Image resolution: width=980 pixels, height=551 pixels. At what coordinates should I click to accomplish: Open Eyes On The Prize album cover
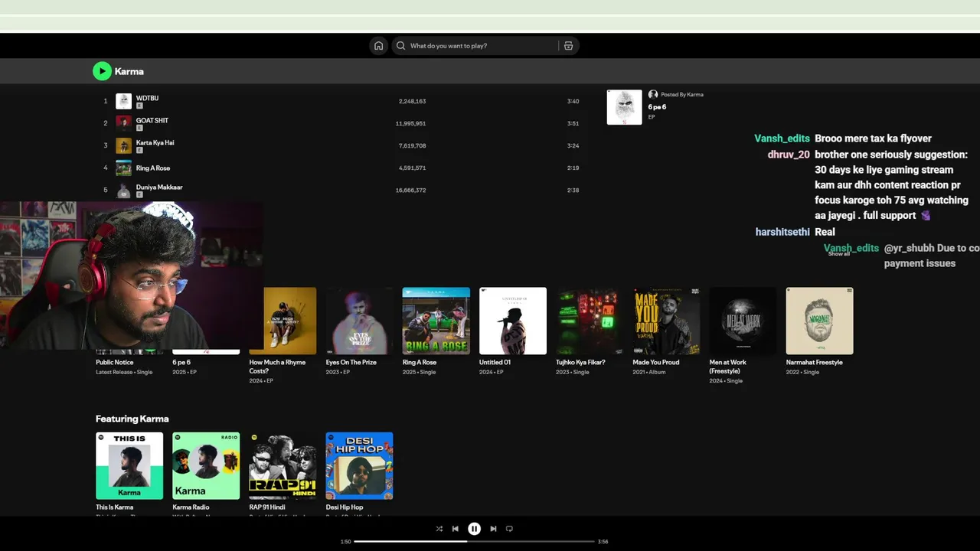(359, 321)
